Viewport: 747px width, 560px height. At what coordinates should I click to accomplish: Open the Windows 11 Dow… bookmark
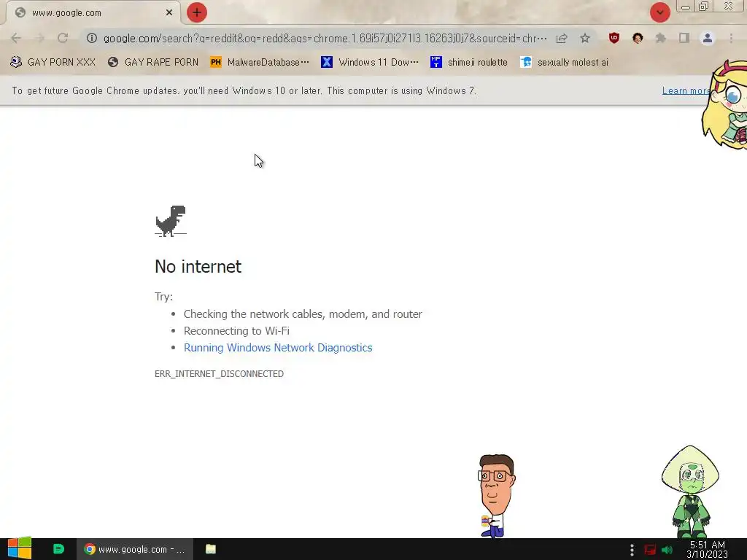(370, 63)
